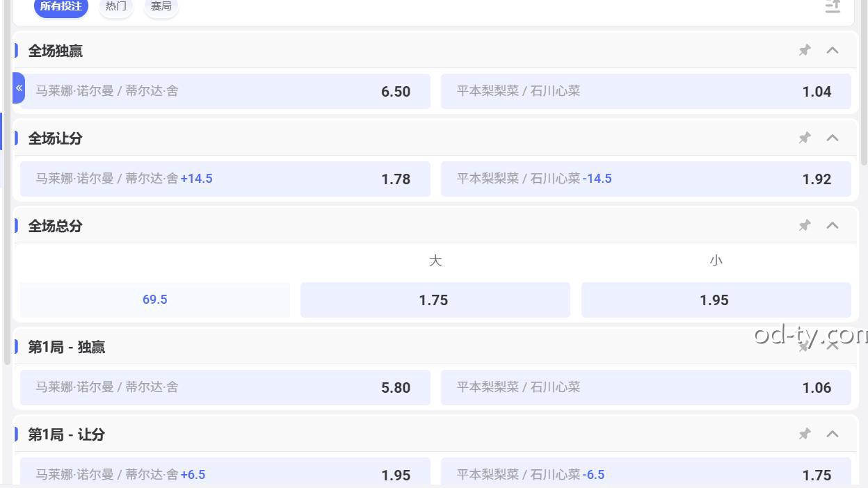Toggle pinning for the 第1局 - 让分 market
This screenshot has height=488, width=868.
804,434
